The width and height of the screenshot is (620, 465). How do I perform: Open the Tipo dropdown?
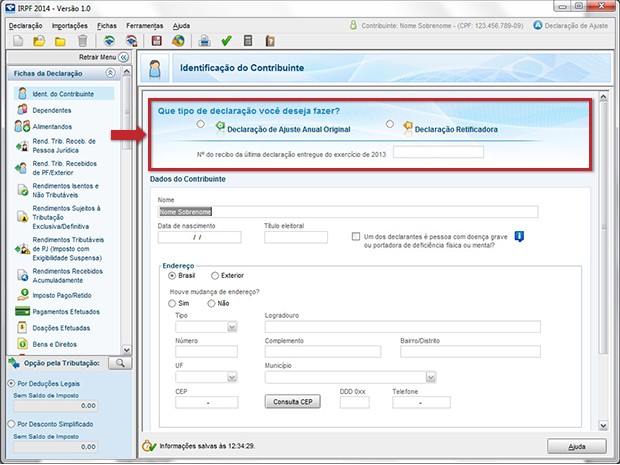[x=232, y=327]
